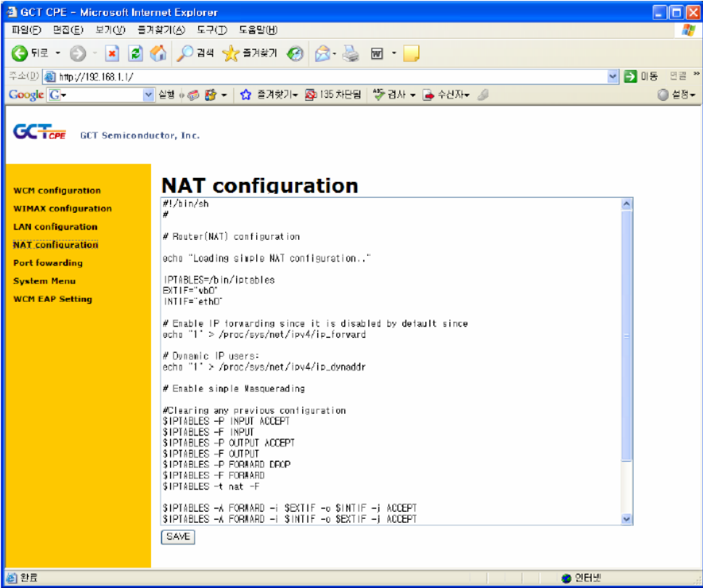703x588 pixels.
Task: Click the Google toolbar highlighter pen icon
Action: pos(483,95)
